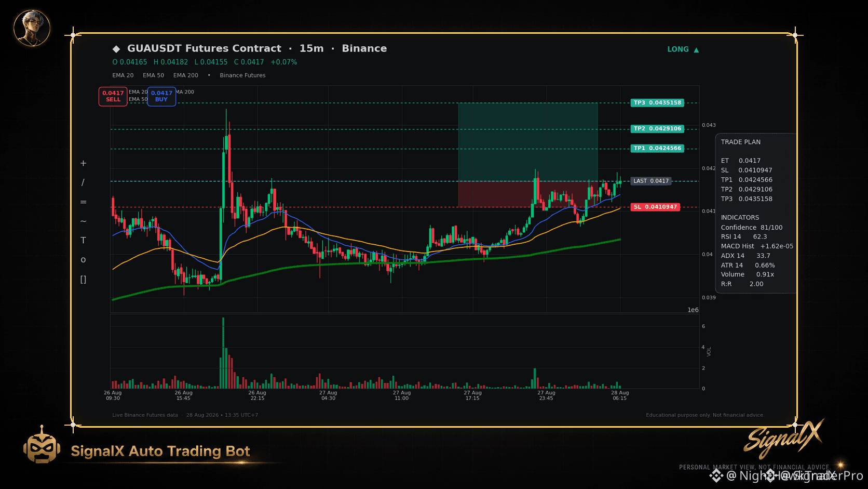868x489 pixels.
Task: Select the green TP3 0.0435158 chart label
Action: 657,103
